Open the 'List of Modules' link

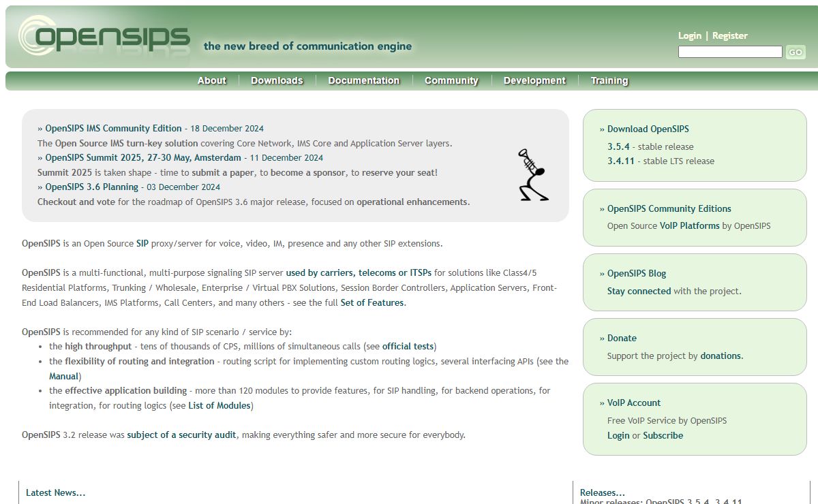[219, 405]
